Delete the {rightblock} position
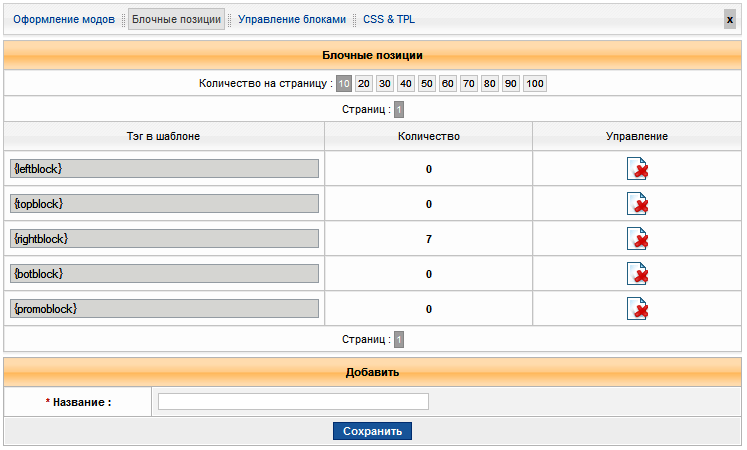 point(637,239)
